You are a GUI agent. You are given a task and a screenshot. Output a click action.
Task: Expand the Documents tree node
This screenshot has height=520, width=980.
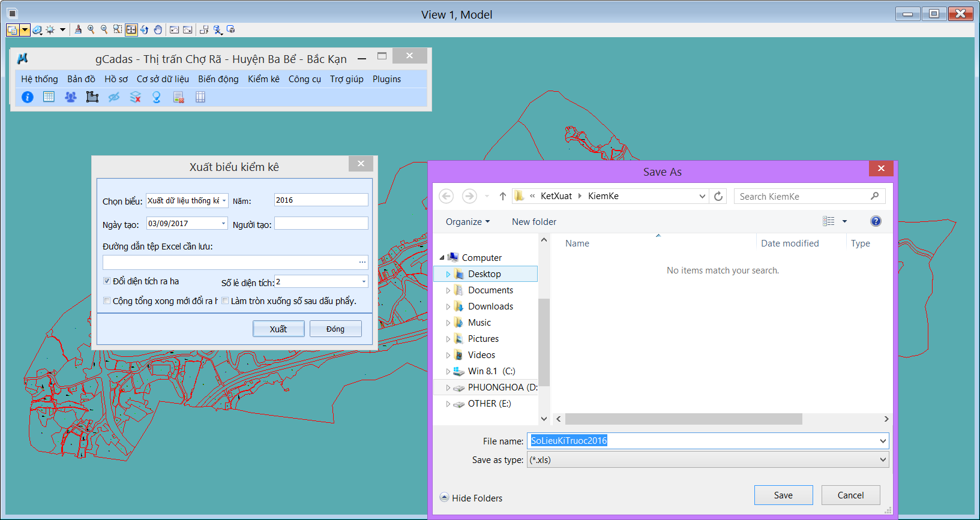[x=448, y=290]
